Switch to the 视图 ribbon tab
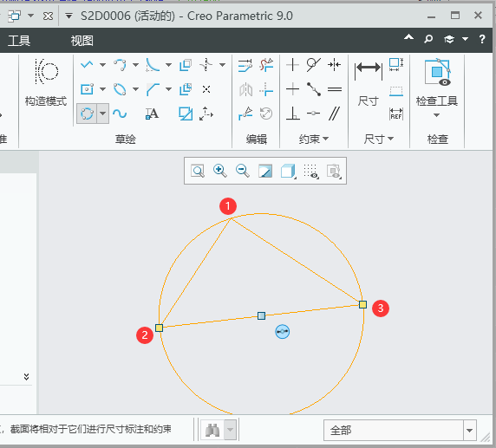The height and width of the screenshot is (448, 496). pos(82,41)
